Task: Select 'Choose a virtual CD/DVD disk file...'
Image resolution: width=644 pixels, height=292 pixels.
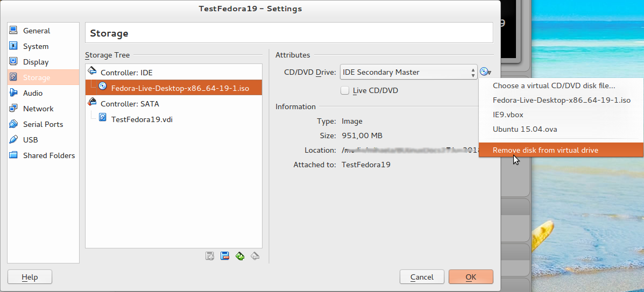Action: tap(554, 86)
